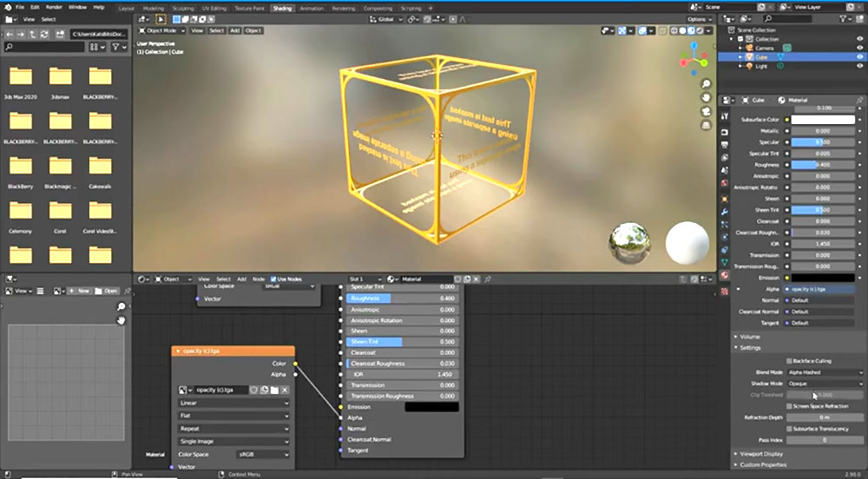Viewport: 868px width, 479px height.
Task: Unlink image with X in opacity node
Action: [x=285, y=390]
